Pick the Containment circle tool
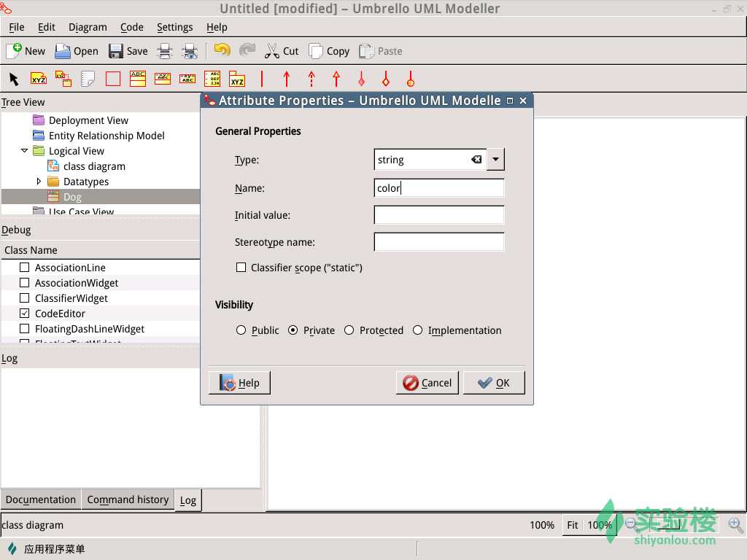This screenshot has width=747, height=560. (x=411, y=79)
